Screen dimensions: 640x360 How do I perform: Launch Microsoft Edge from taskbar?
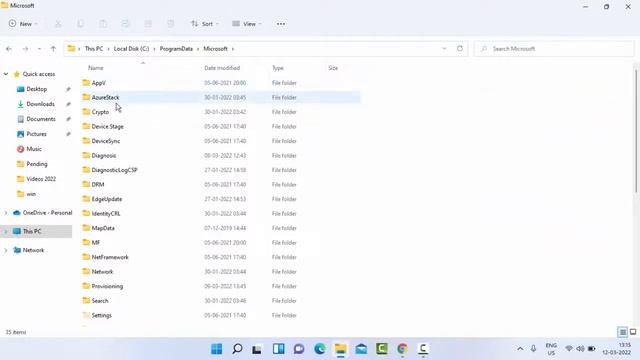point(320,349)
